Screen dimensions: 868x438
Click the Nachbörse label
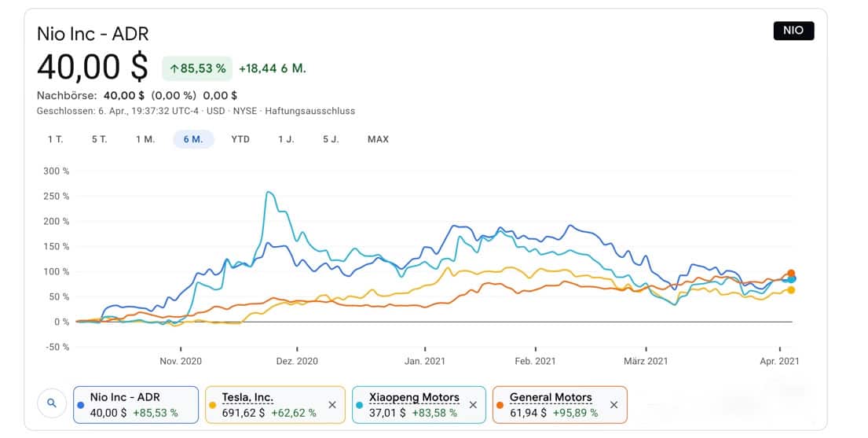click(x=67, y=95)
